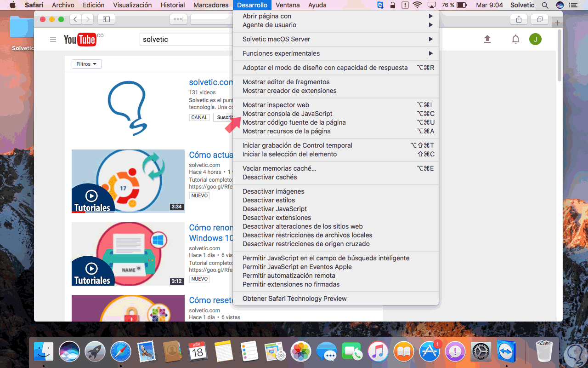Open the Mail stamp icon in Dock
588x368 pixels.
[147, 352]
